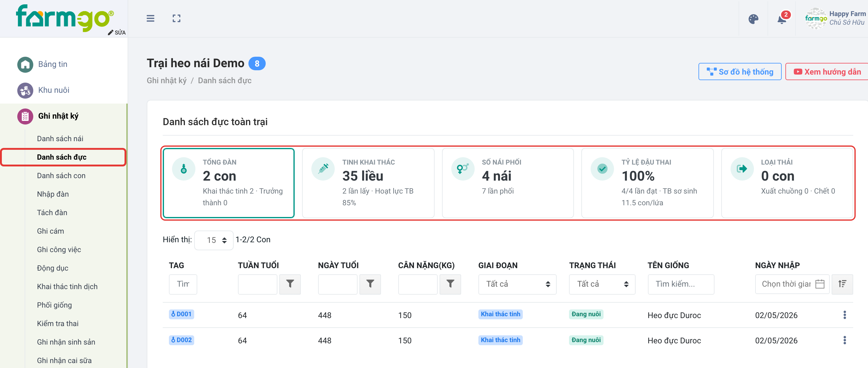868x368 pixels.
Task: Click the calendar icon in NGÀY NHẬP
Action: coord(820,284)
